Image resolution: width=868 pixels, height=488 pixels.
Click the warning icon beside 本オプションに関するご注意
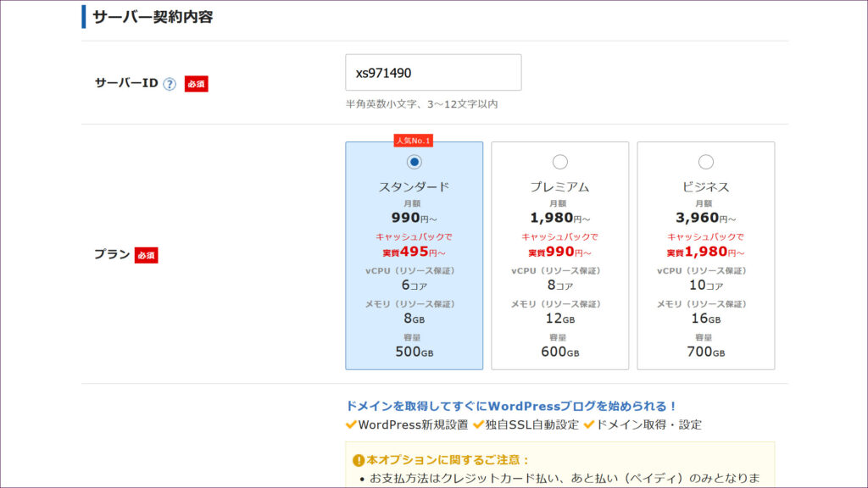pos(359,460)
